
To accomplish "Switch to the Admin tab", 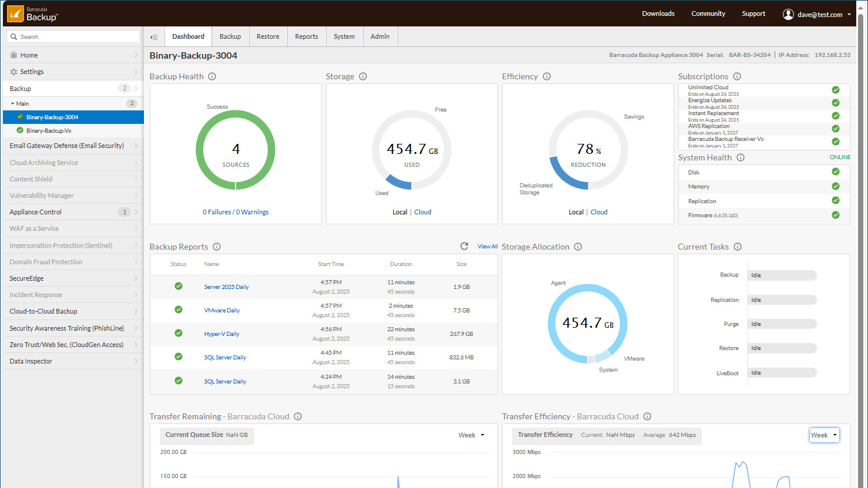I will (380, 36).
